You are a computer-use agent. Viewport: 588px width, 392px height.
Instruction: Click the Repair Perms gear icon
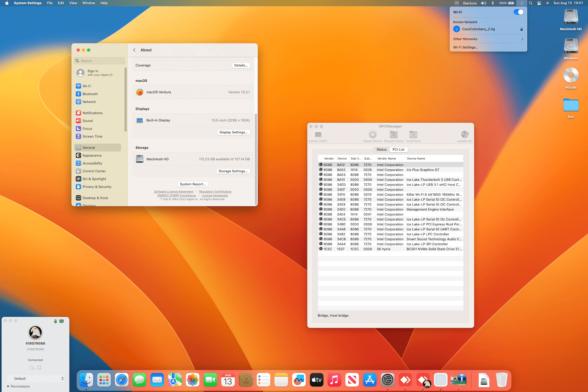(372, 135)
